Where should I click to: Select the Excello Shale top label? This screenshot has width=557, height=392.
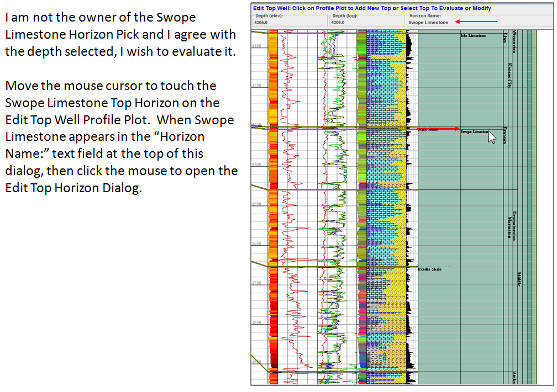[x=429, y=269]
